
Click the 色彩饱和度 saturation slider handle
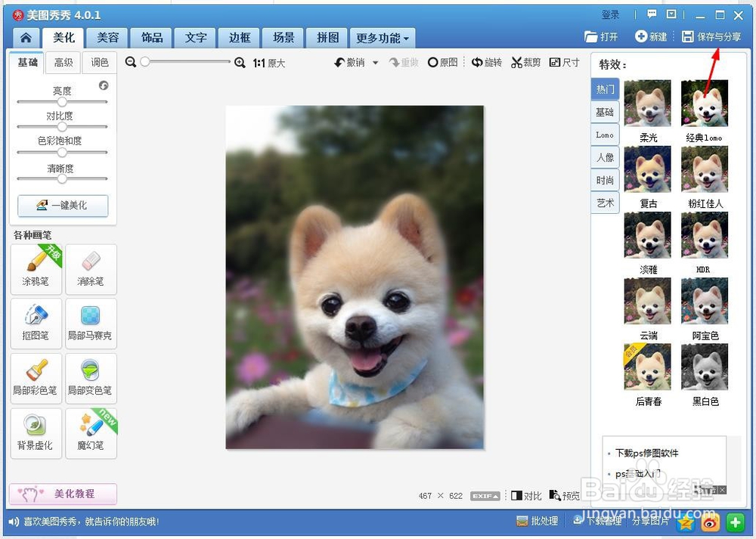62,153
